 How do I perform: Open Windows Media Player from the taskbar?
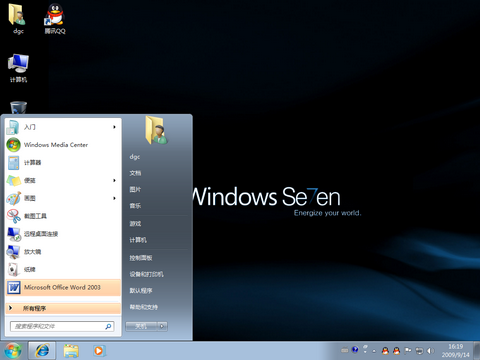(x=99, y=351)
